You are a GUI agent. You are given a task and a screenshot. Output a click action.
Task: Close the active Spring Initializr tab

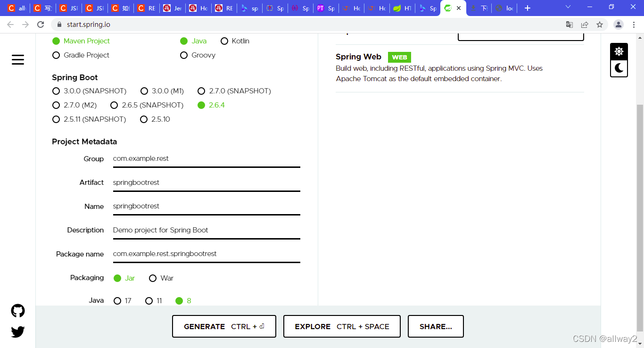pos(458,8)
